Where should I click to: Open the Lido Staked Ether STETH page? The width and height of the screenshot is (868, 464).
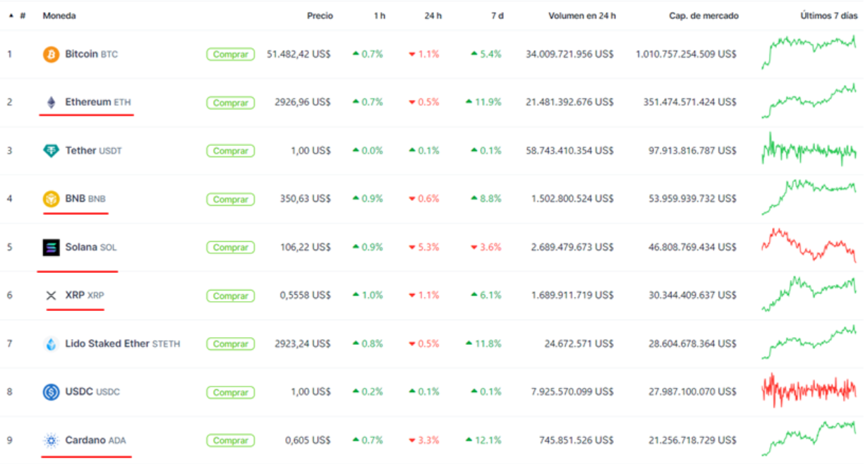tap(123, 344)
